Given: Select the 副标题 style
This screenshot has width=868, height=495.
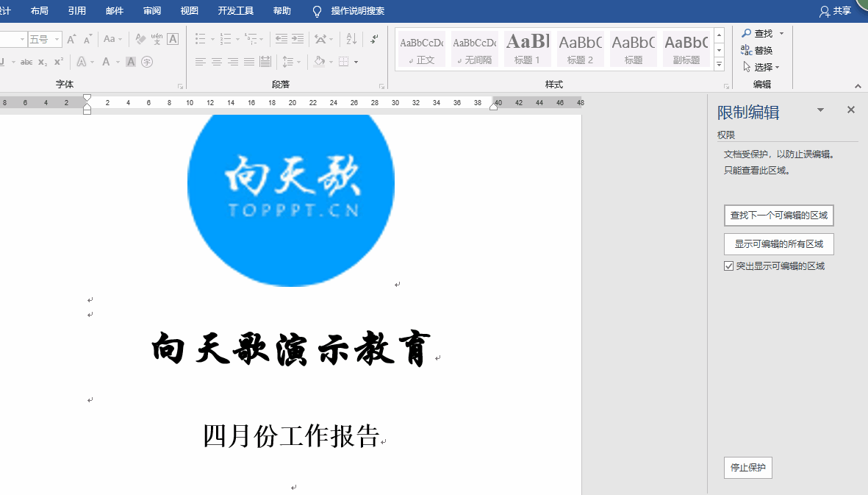Looking at the screenshot, I should click(x=686, y=49).
